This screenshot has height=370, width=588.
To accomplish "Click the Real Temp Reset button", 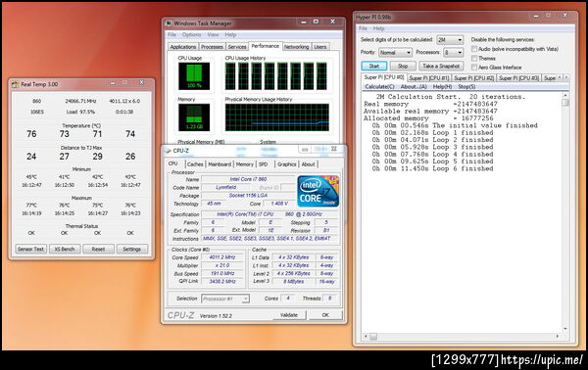I will (98, 249).
